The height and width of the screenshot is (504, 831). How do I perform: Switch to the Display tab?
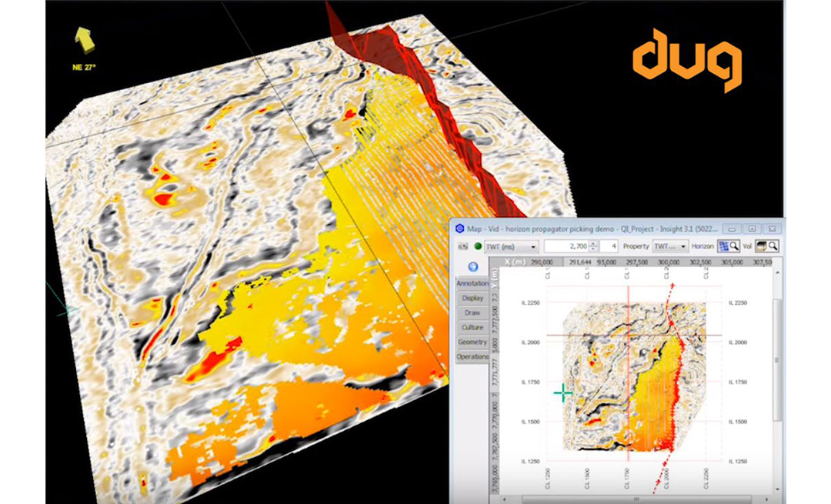point(473,298)
